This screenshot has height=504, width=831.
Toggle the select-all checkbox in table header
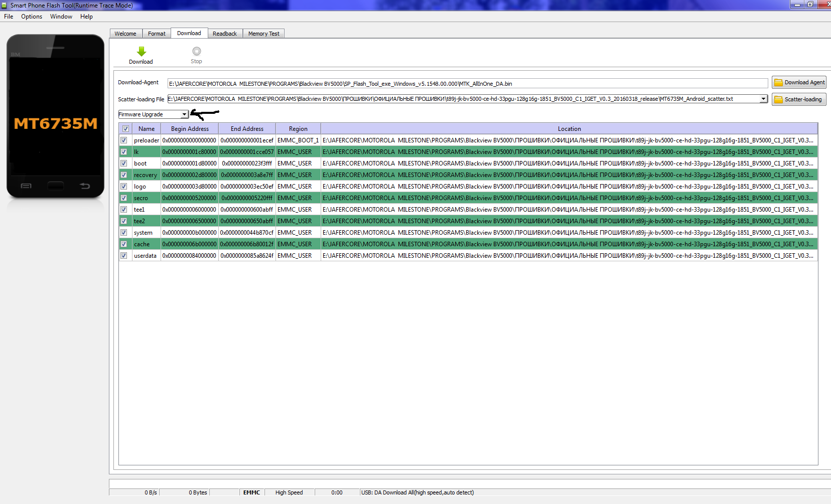click(125, 129)
